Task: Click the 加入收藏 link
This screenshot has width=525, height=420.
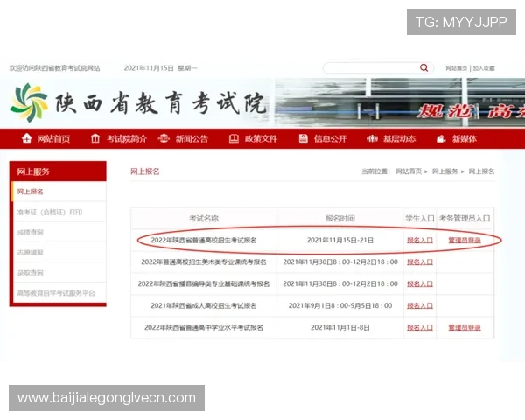Action: pyautogui.click(x=484, y=68)
